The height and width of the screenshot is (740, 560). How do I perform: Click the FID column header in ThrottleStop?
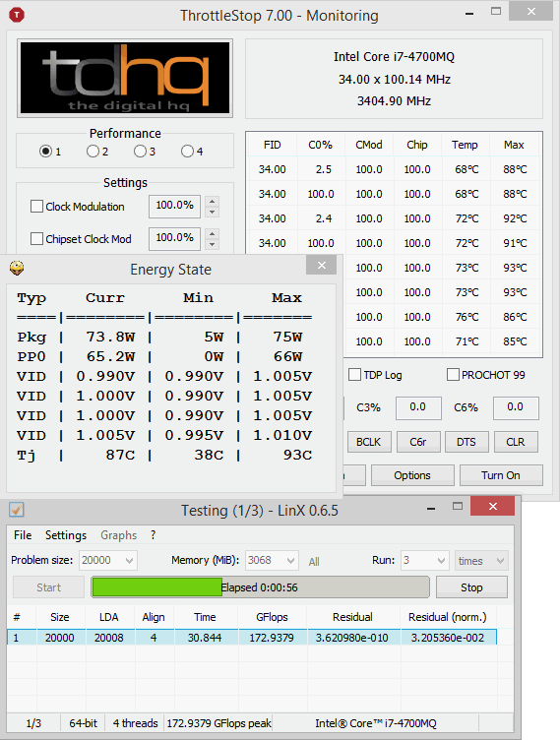pos(272,145)
